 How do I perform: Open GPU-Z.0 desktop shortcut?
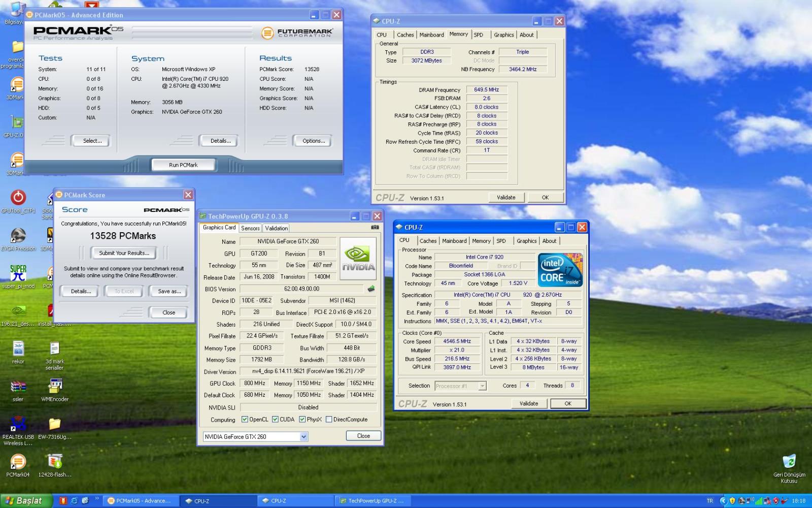coord(15,126)
